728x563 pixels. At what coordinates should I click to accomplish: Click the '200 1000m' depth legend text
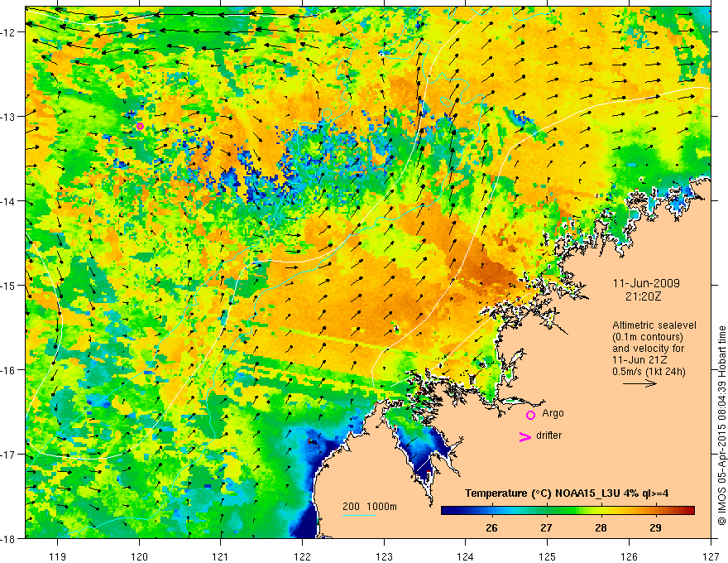pos(370,507)
